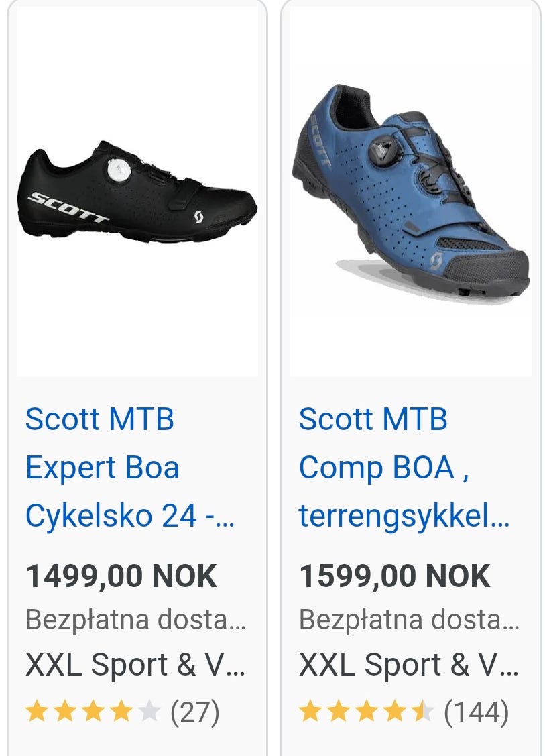
Task: Click the grey fifth star of 27-review rating
Action: [149, 712]
